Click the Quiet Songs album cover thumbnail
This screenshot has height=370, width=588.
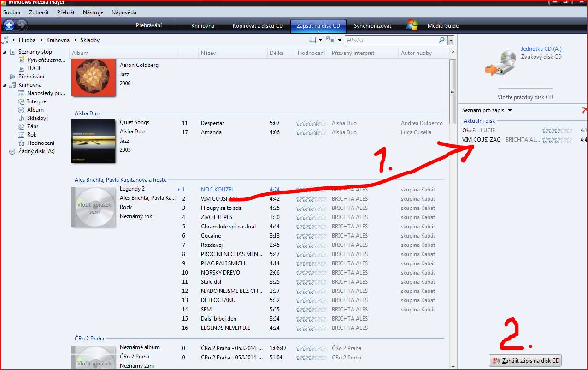click(93, 141)
